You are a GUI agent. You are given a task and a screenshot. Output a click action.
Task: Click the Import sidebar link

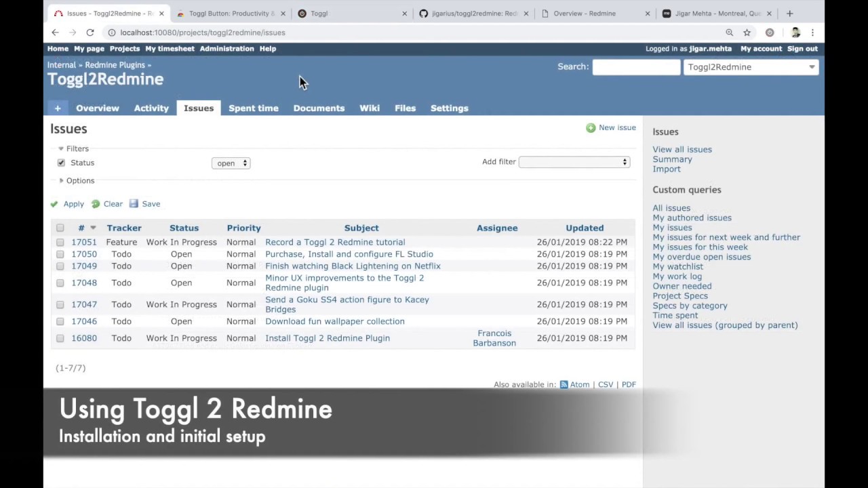[x=666, y=169]
